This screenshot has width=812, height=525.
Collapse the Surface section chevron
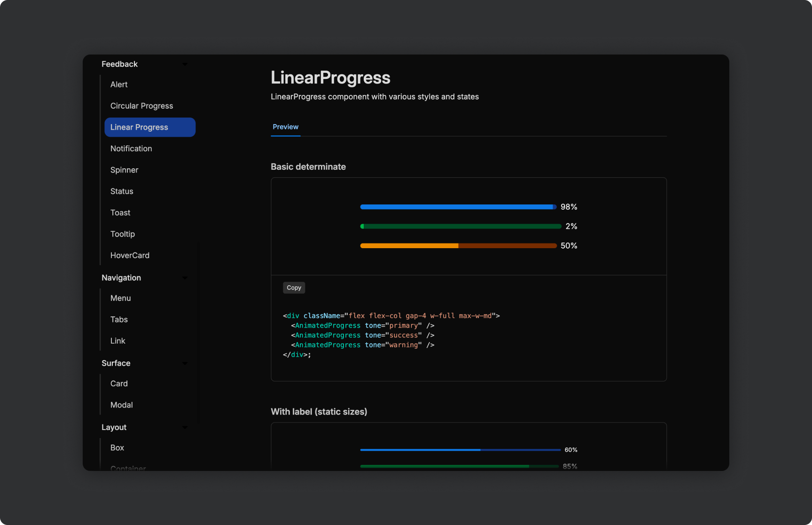(185, 363)
